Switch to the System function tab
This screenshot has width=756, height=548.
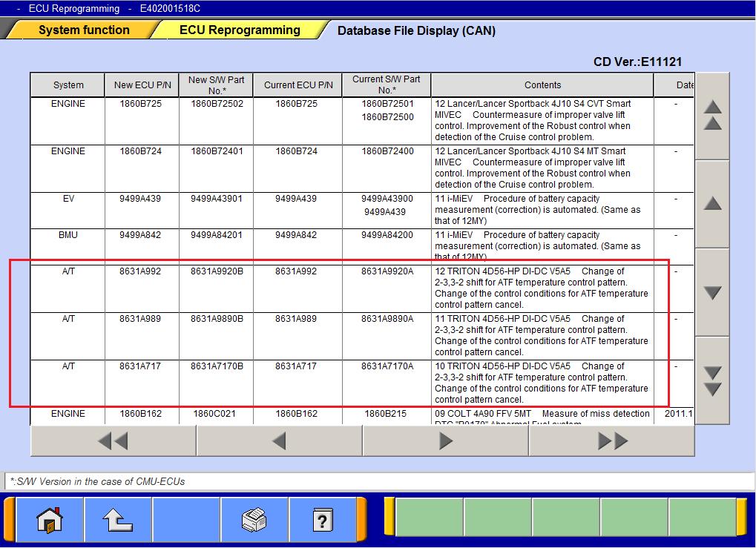[84, 30]
